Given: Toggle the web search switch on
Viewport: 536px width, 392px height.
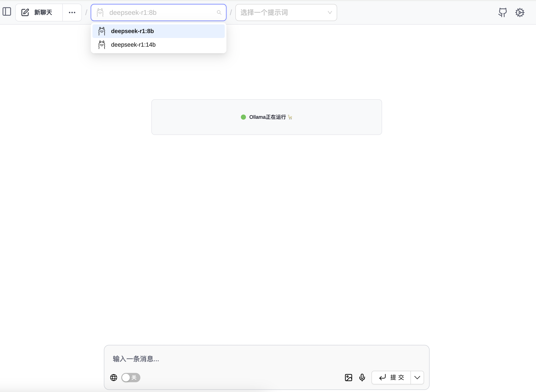Looking at the screenshot, I should tap(131, 378).
